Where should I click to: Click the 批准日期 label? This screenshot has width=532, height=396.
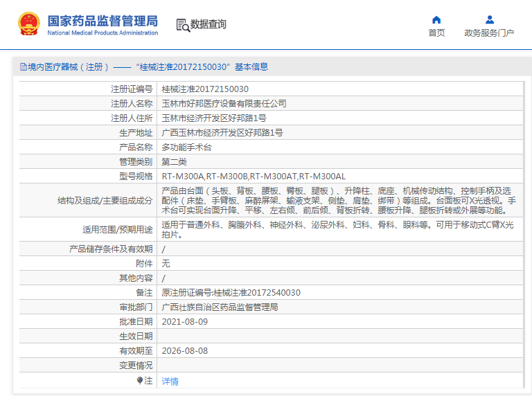pos(136,322)
